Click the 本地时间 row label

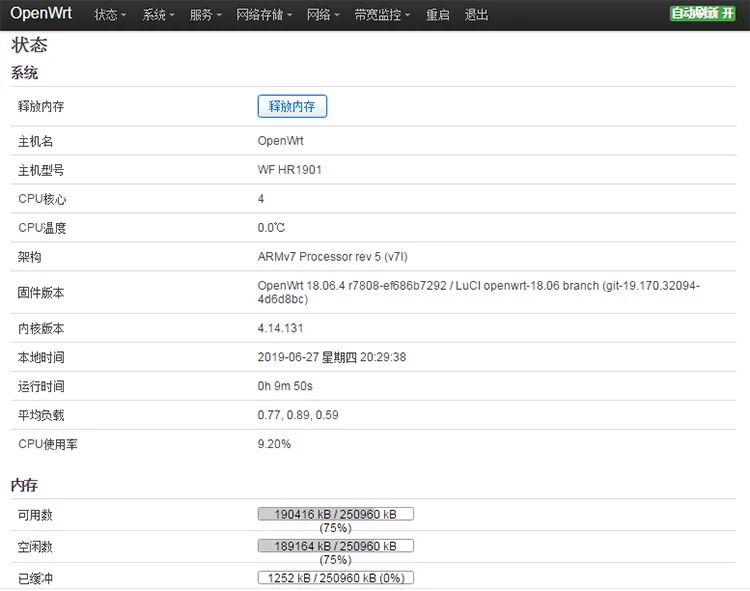(41, 358)
